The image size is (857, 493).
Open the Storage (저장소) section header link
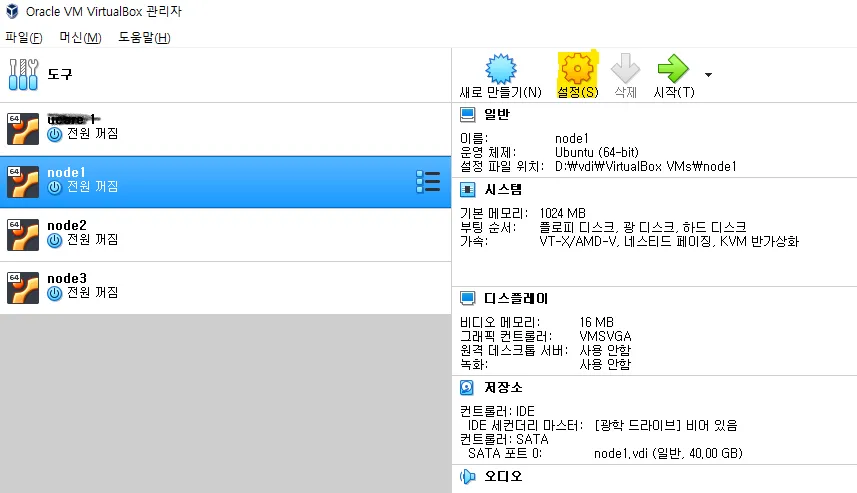tap(503, 388)
